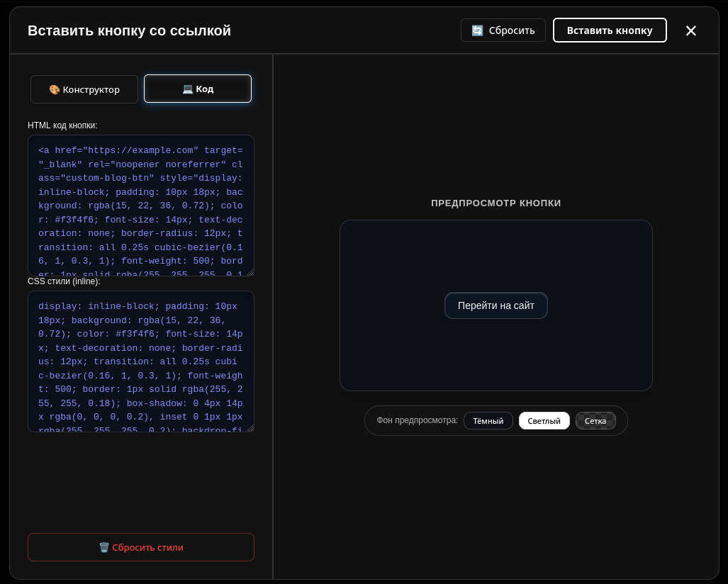Switch to the Конструктор tab
Image resolution: width=728 pixels, height=584 pixels.
(84, 89)
